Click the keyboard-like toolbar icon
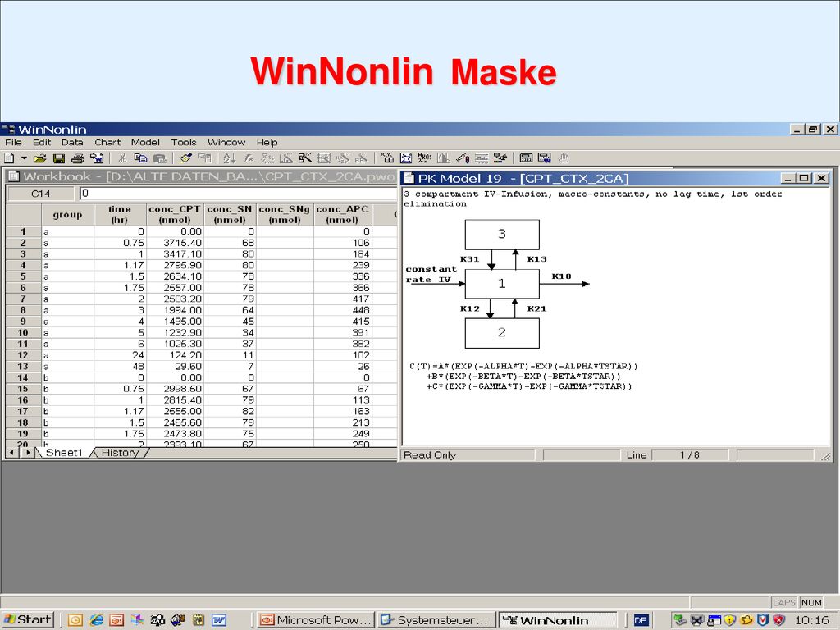 (526, 158)
